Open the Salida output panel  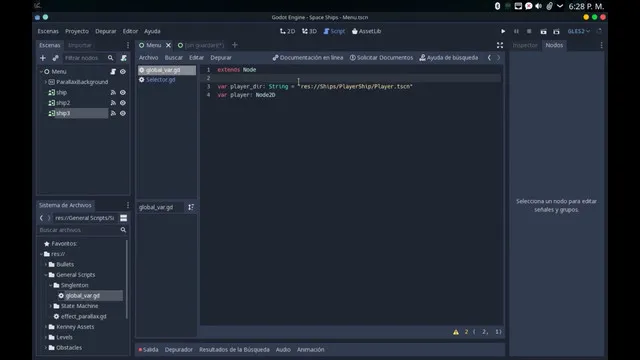click(148, 349)
